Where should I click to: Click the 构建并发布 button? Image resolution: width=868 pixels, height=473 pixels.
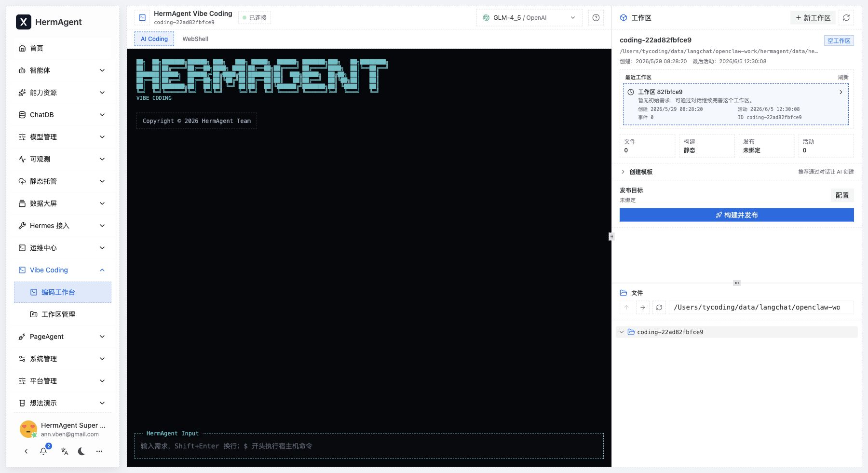click(x=737, y=215)
